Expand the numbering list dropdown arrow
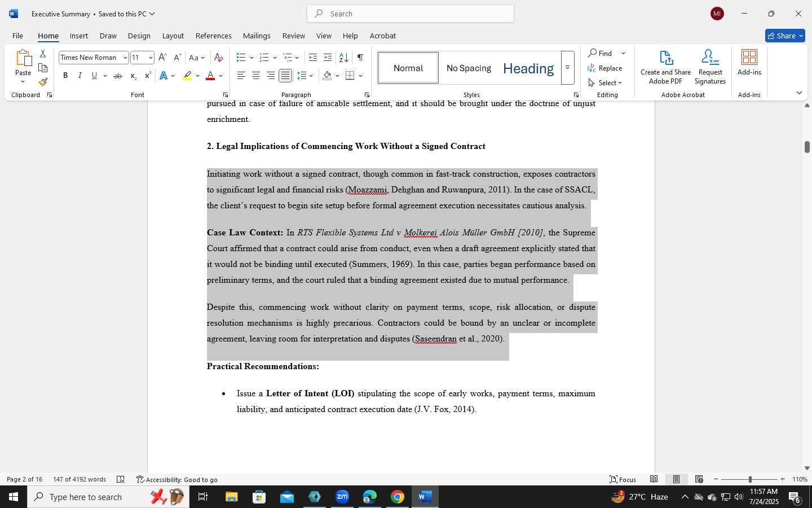The width and height of the screenshot is (812, 508). tap(275, 58)
